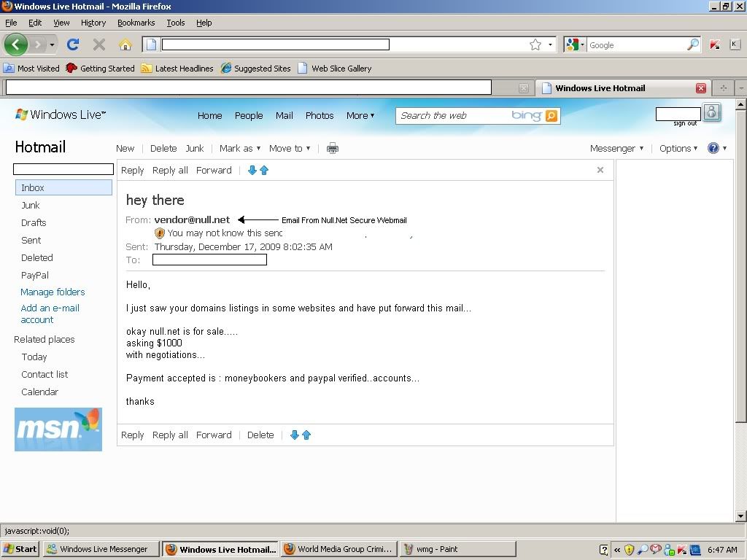Switch to Windows Live Messenger in taskbar
Screen dimensions: 747x560
[x=101, y=549]
